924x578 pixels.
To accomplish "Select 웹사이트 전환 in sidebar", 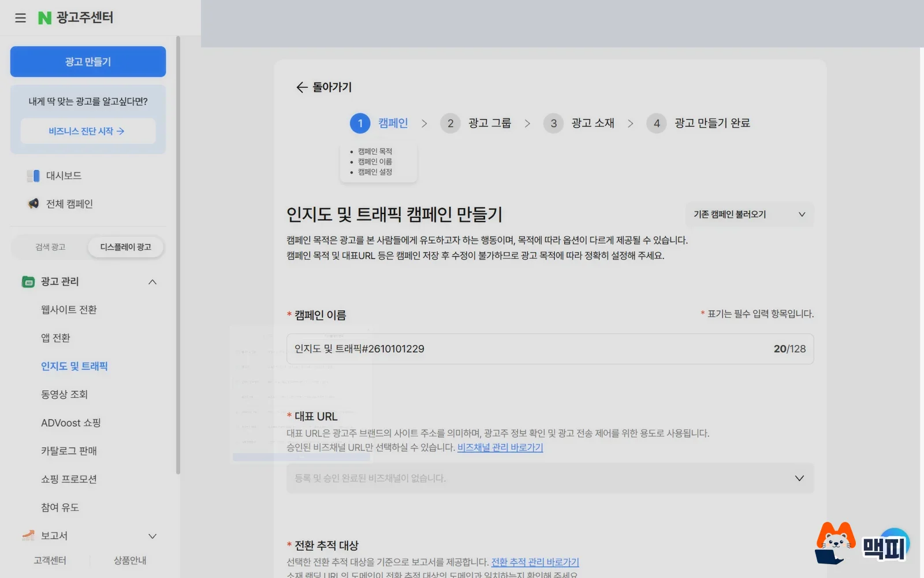I will click(x=69, y=310).
